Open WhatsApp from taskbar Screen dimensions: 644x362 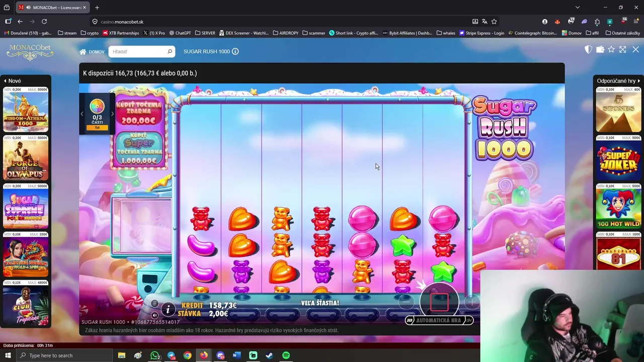click(155, 355)
